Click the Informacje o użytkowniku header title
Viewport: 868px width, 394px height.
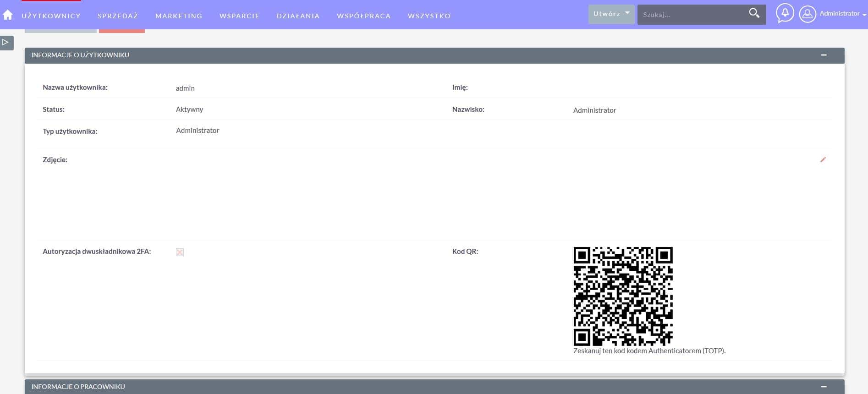pyautogui.click(x=80, y=55)
